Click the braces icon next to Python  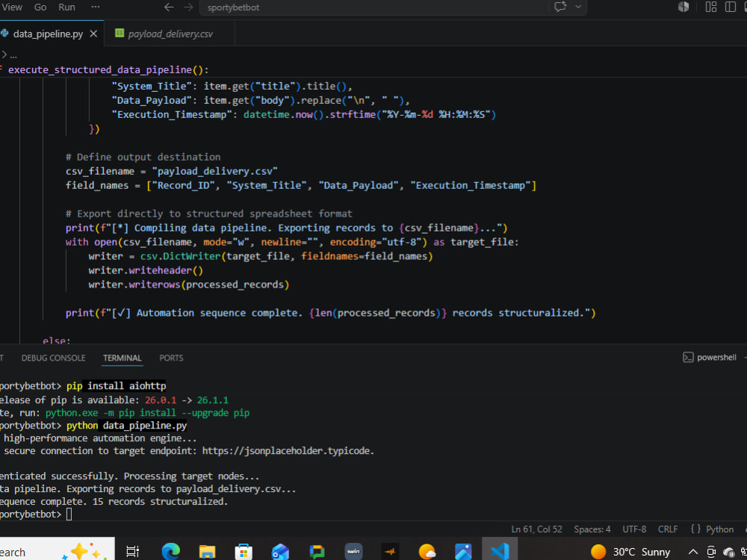[695, 529]
